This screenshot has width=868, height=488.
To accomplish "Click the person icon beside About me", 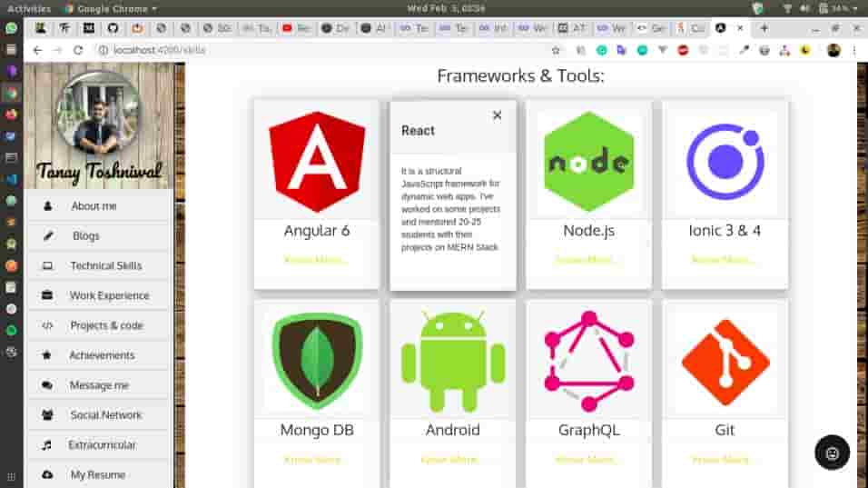I will [47, 206].
